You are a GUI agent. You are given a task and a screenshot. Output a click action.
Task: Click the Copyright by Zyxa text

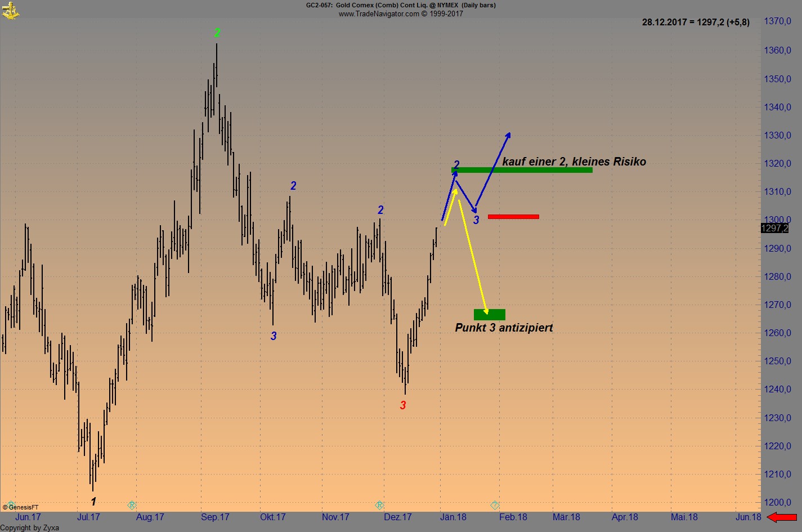coord(29,527)
